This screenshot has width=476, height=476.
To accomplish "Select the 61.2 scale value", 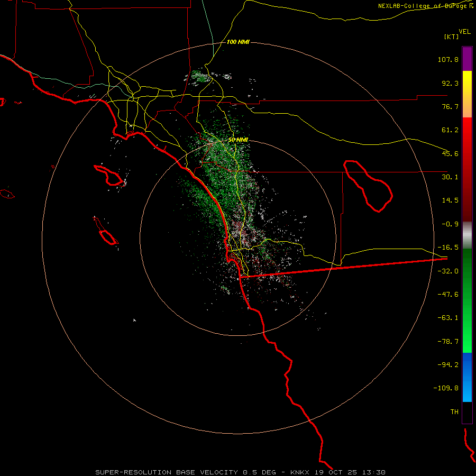I will [x=450, y=130].
